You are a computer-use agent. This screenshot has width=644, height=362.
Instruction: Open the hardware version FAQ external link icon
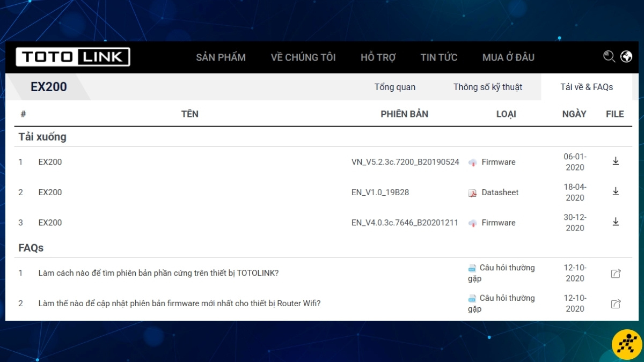pos(616,274)
